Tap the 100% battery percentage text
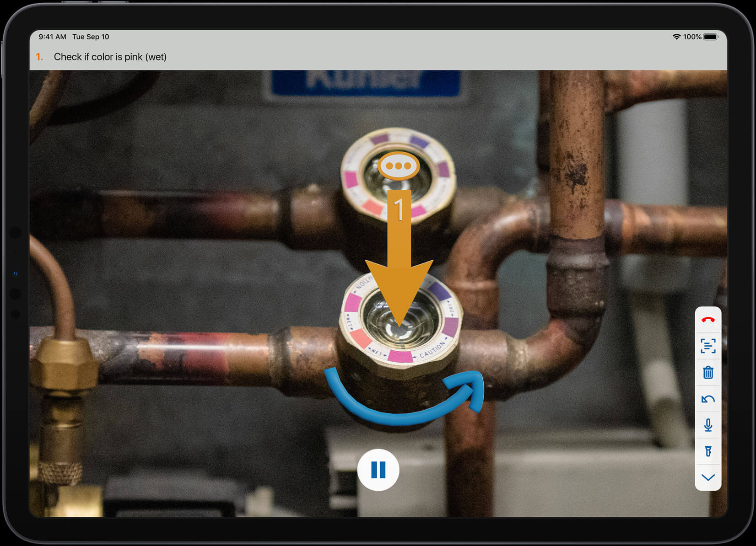The image size is (756, 546). [x=692, y=37]
